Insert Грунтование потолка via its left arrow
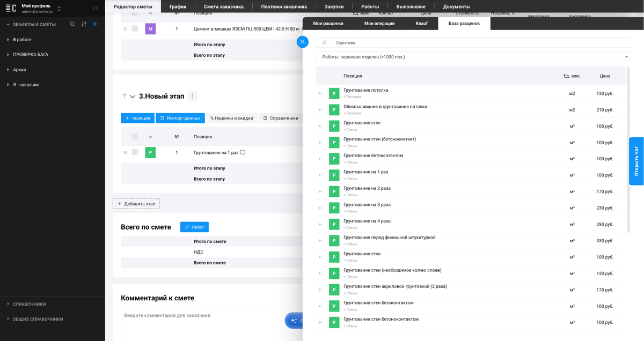Screen dimensions: 644x341 pyautogui.click(x=320, y=93)
